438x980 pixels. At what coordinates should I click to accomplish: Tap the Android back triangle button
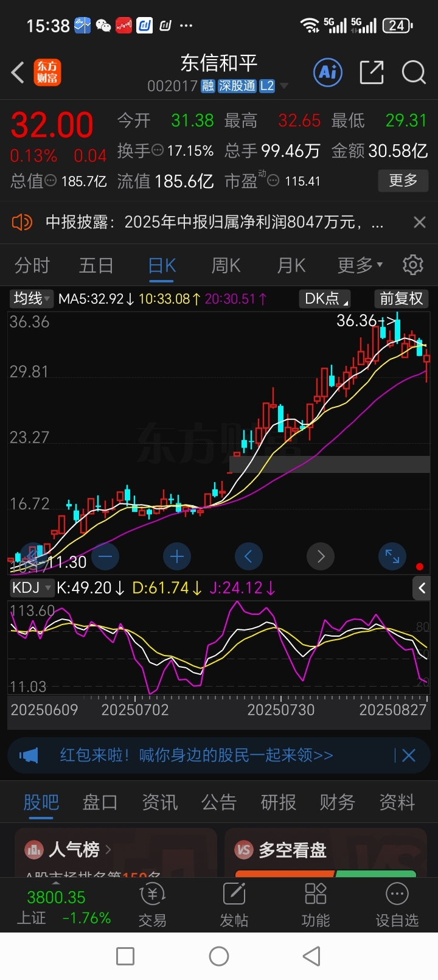[311, 956]
